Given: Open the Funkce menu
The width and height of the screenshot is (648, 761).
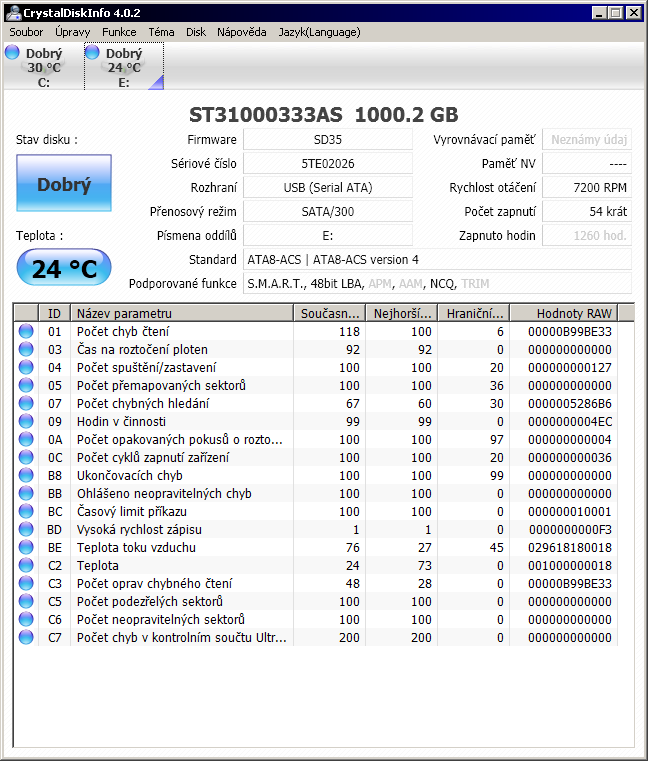Looking at the screenshot, I should (119, 32).
